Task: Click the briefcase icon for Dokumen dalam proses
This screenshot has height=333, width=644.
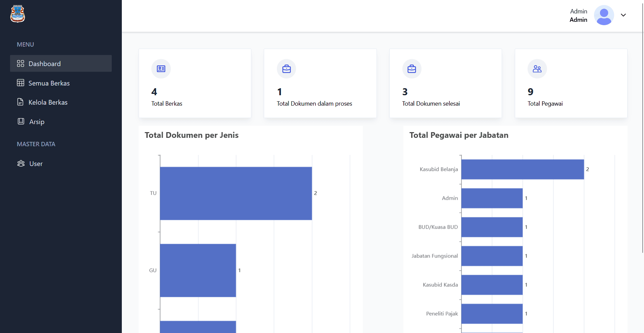Action: pyautogui.click(x=287, y=69)
